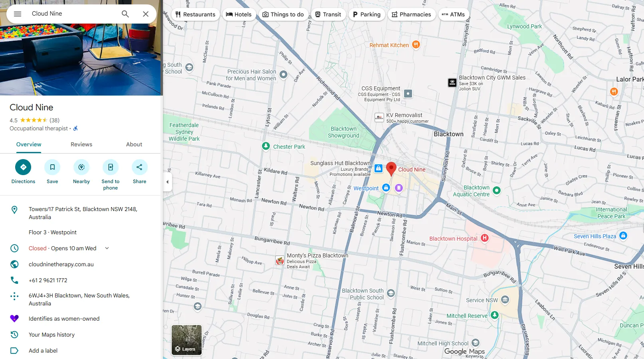Click the phone number +61 2 9621 1772
The width and height of the screenshot is (644, 359).
coord(48,280)
